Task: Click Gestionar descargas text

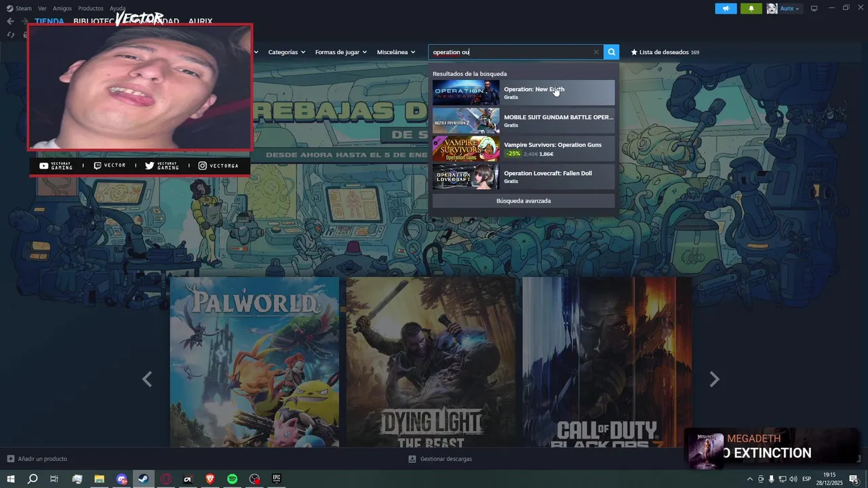Action: coord(446,459)
